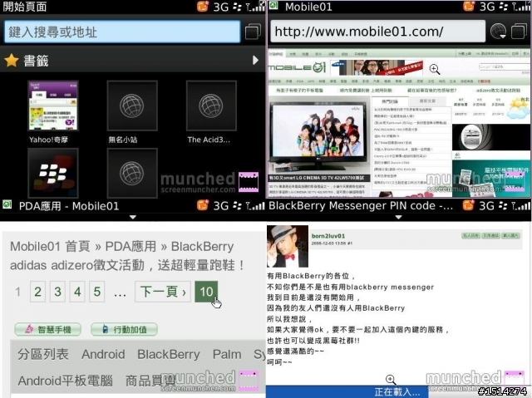This screenshot has height=398, width=532.
Task: Go to page 4 of the forum
Action: pos(77,292)
